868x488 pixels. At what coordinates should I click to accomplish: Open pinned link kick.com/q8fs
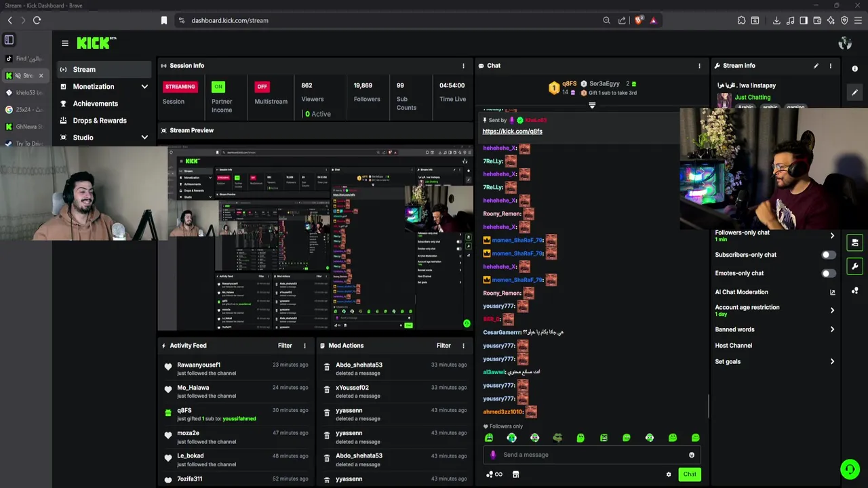(x=512, y=131)
